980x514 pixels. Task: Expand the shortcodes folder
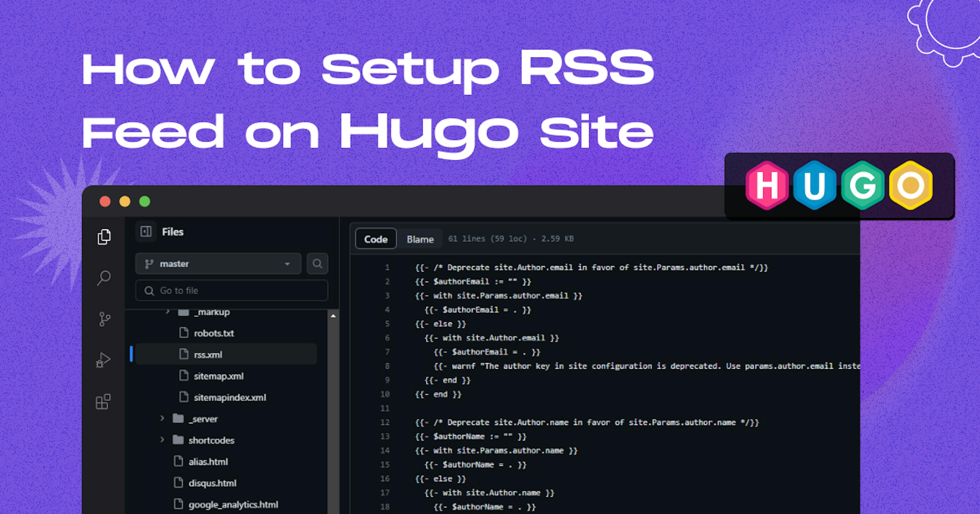click(x=163, y=440)
